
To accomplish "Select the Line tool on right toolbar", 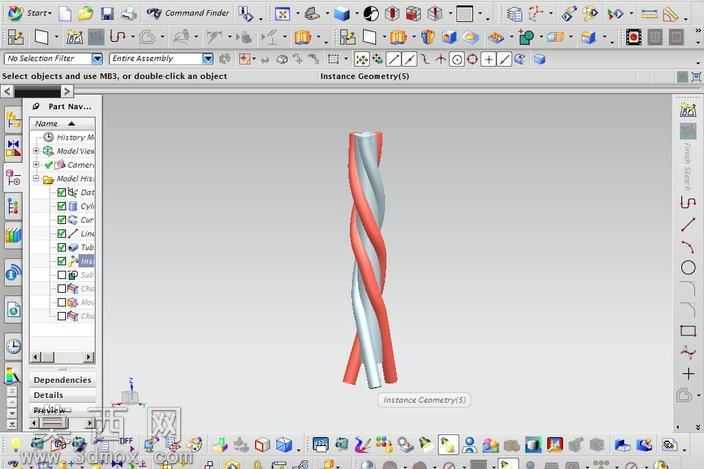I will click(688, 224).
